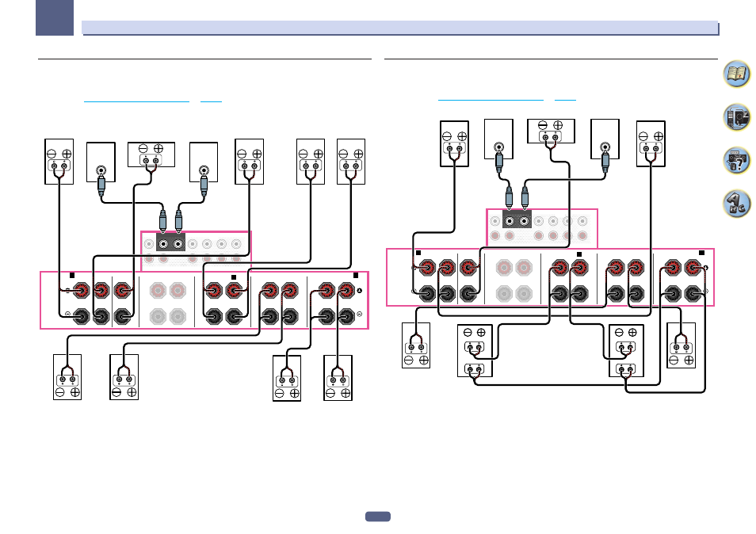Click the dark highlighted pre-out jacks in left diagram
756x534 pixels.
[x=170, y=243]
